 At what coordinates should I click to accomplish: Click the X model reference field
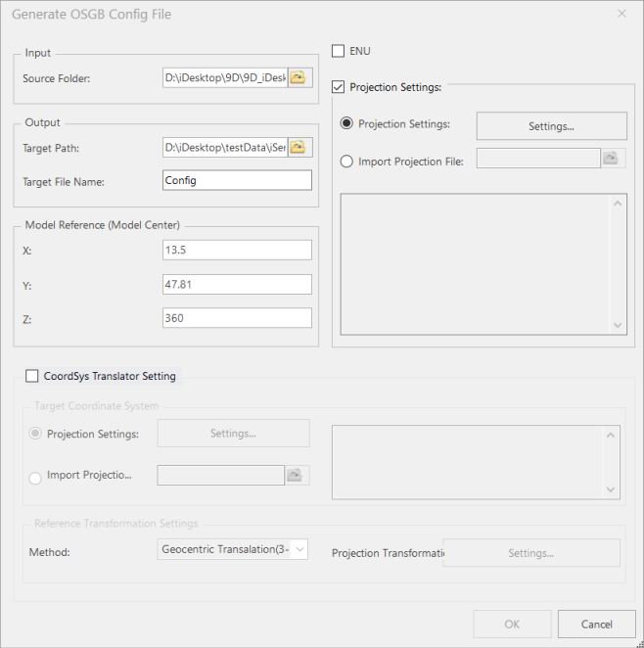237,250
